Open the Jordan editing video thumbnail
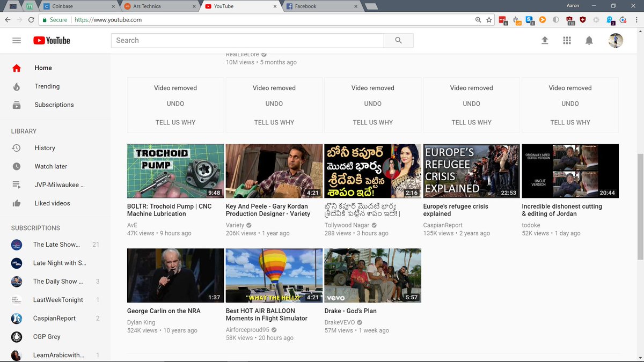 point(570,171)
